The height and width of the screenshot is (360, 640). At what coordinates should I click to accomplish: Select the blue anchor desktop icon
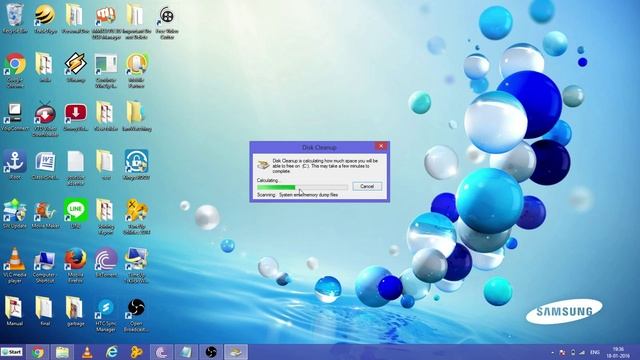[x=15, y=165]
